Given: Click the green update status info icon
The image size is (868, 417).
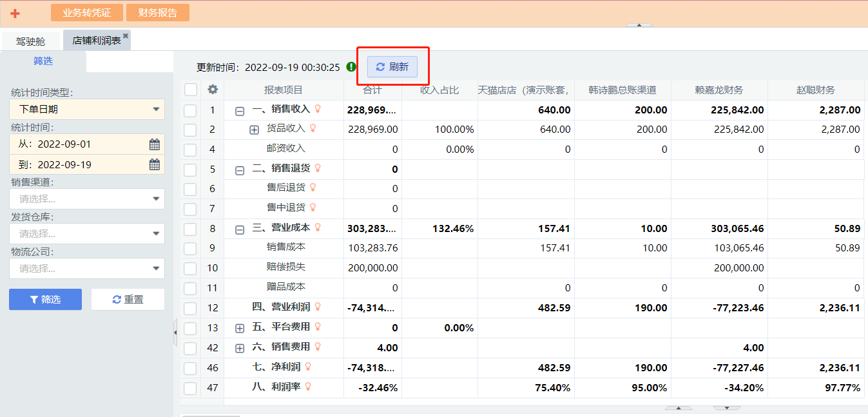Looking at the screenshot, I should coord(351,67).
